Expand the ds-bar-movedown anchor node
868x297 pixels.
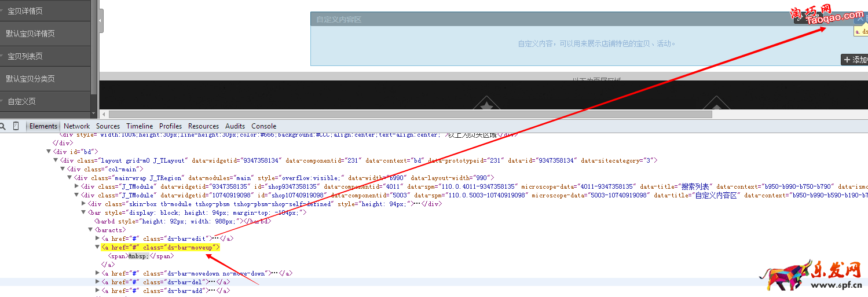97,273
